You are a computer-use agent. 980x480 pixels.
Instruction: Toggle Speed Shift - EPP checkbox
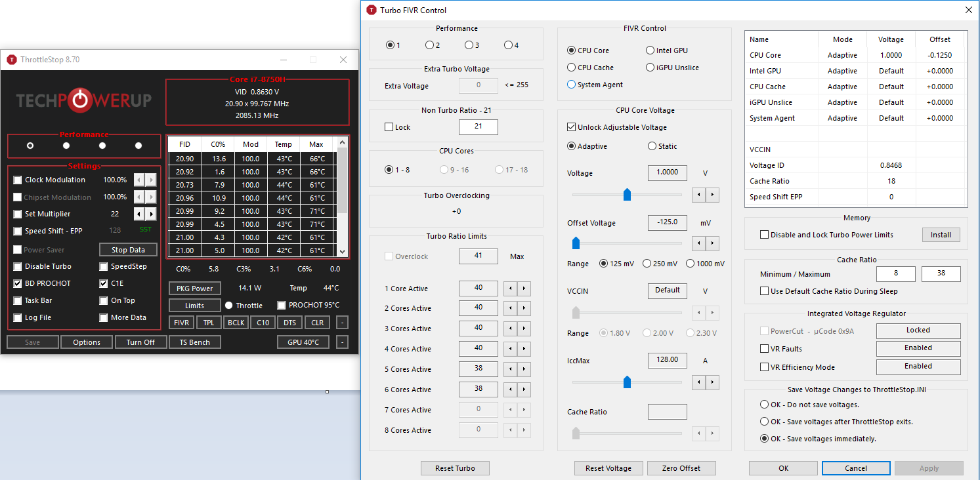pyautogui.click(x=18, y=231)
